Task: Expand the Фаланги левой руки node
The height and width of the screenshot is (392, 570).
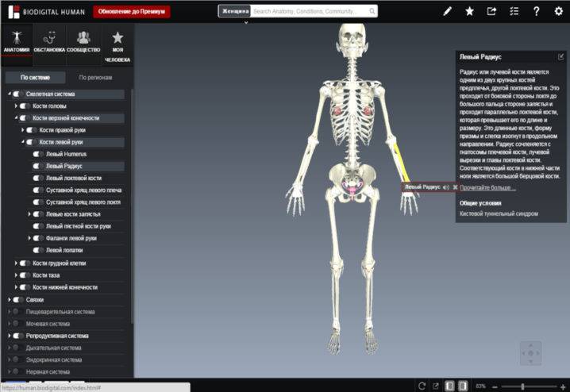Action: coord(30,238)
